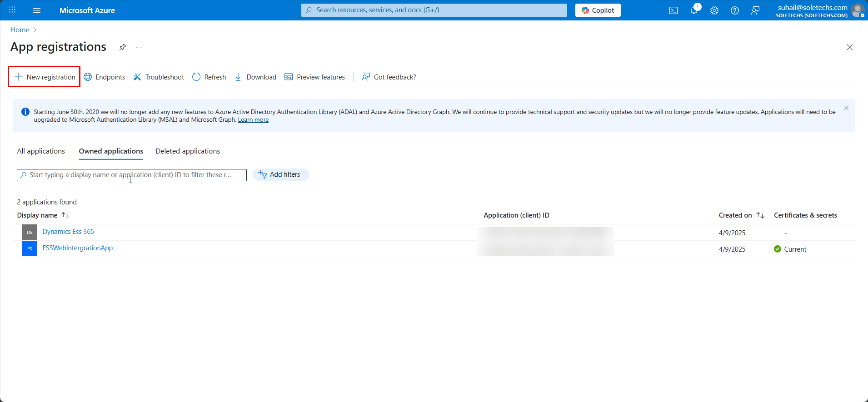Pin App registrations to dashboard
Viewport: 868px width, 402px height.
click(123, 47)
